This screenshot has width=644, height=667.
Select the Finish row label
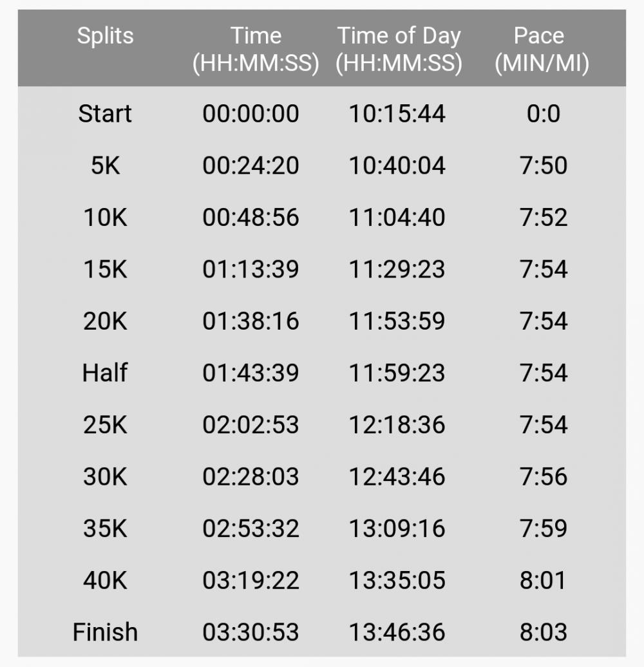tap(105, 632)
